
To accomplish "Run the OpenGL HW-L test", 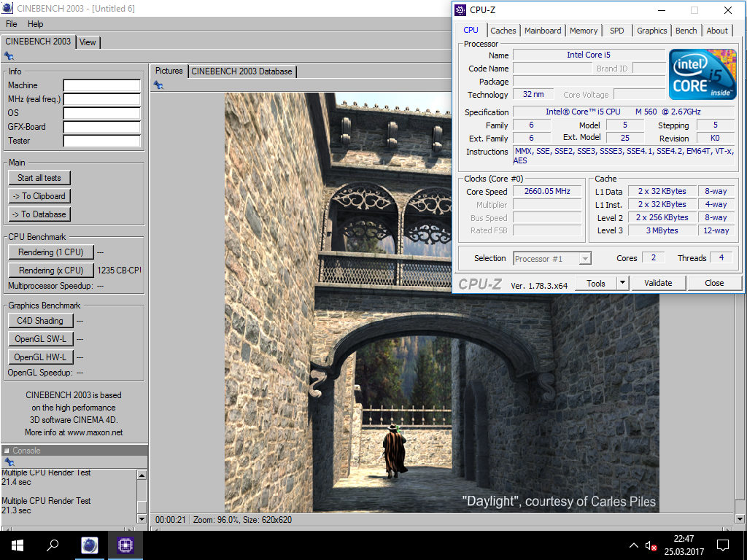I will point(41,357).
